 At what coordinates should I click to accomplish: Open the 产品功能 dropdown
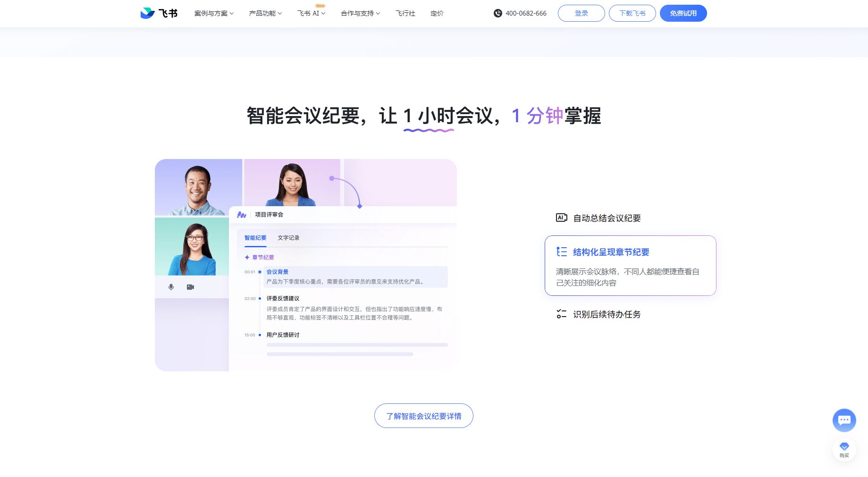point(265,13)
